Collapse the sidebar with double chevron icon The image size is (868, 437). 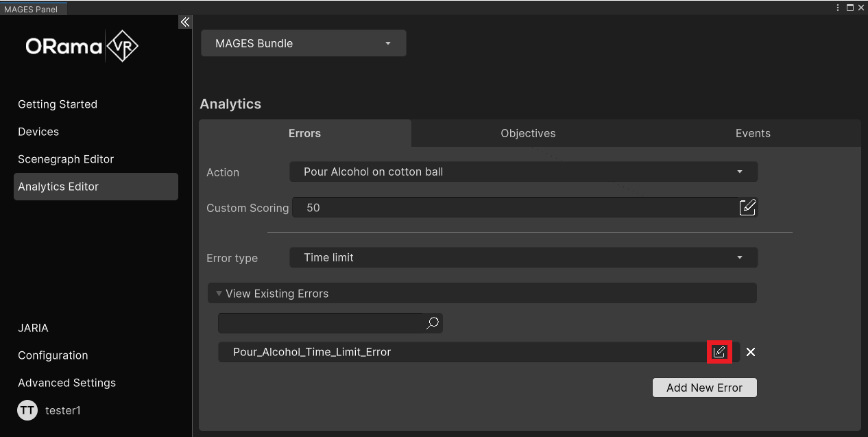click(x=184, y=23)
